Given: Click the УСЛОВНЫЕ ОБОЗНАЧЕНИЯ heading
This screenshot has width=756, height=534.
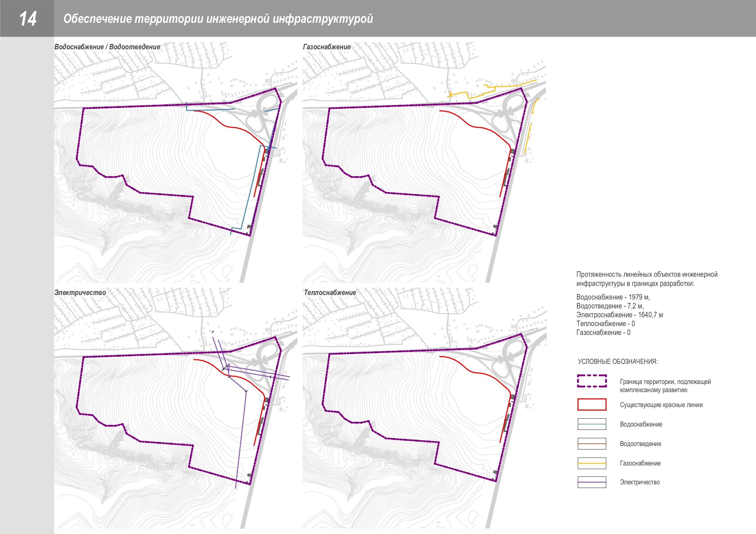Looking at the screenshot, I should [618, 361].
